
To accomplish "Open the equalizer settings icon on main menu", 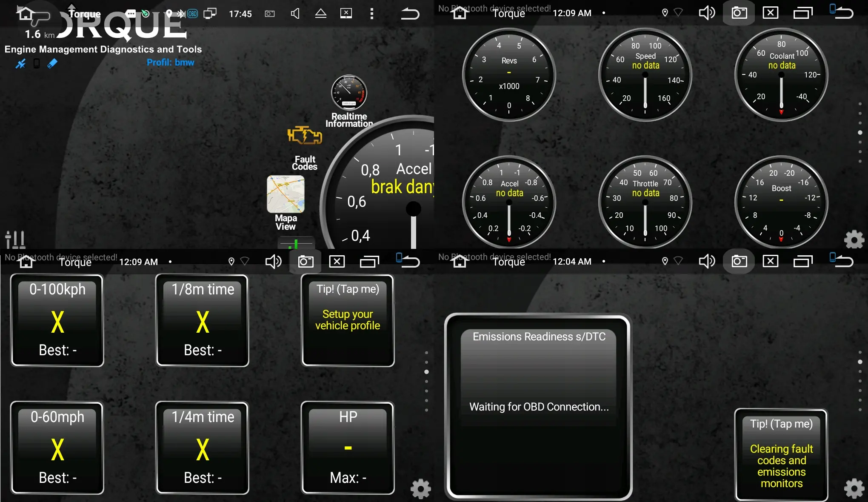I will pyautogui.click(x=15, y=240).
